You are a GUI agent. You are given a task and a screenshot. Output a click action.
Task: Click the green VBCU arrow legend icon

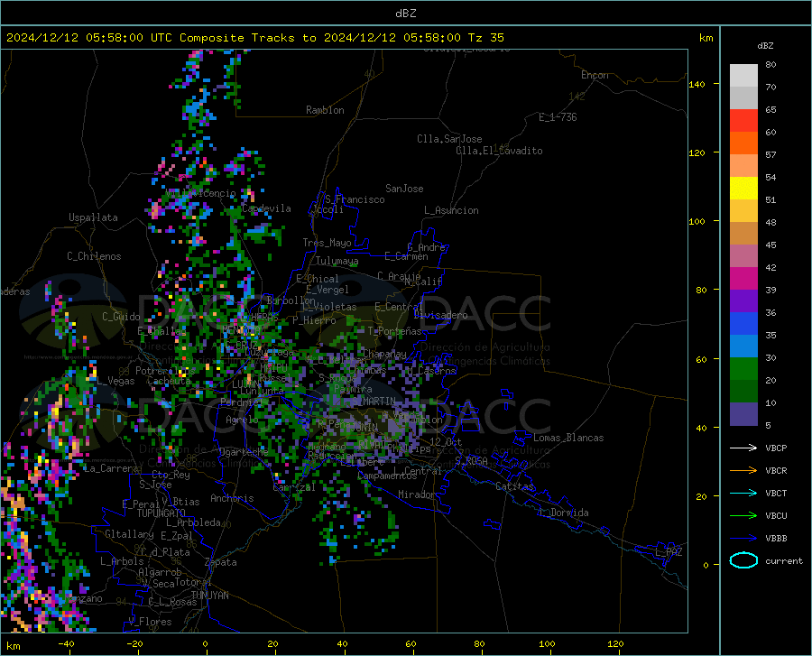point(743,516)
